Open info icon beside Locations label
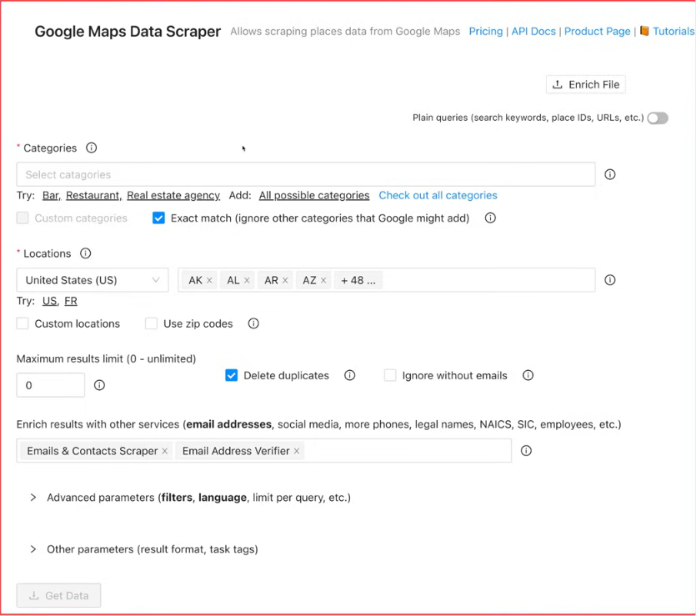Viewport: 696px width, 616px height. 85,253
